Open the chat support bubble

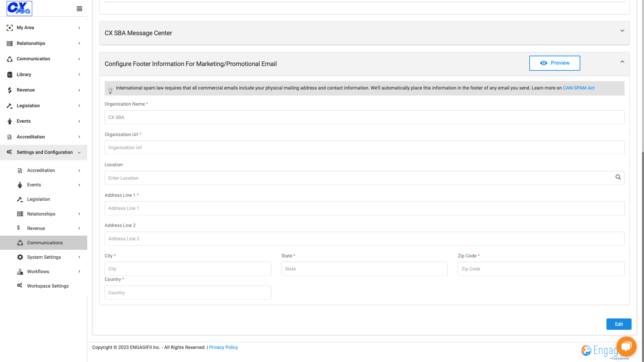[626, 347]
